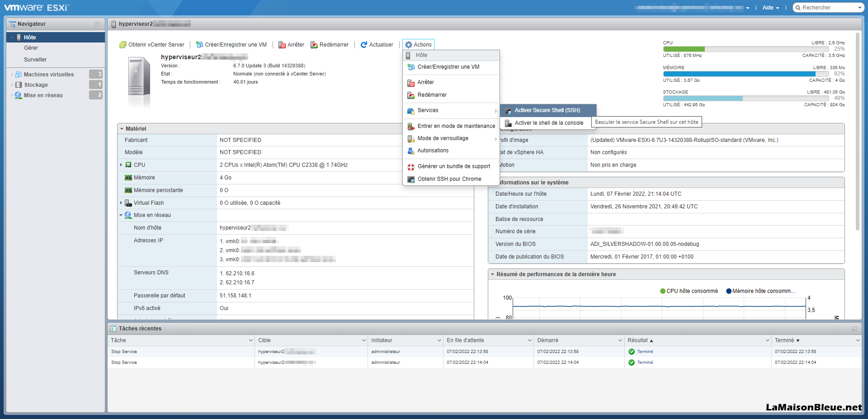Screen dimensions: 868x419
Task: Click the Redémarrer toolbar icon
Action: point(314,45)
